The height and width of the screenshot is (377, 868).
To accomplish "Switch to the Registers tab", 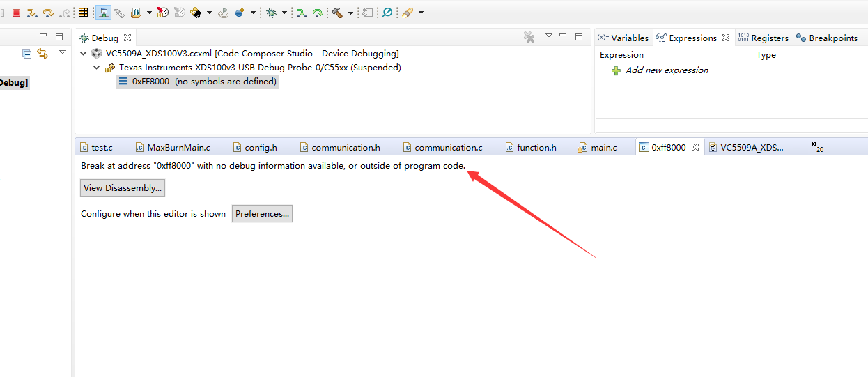I will pos(763,38).
